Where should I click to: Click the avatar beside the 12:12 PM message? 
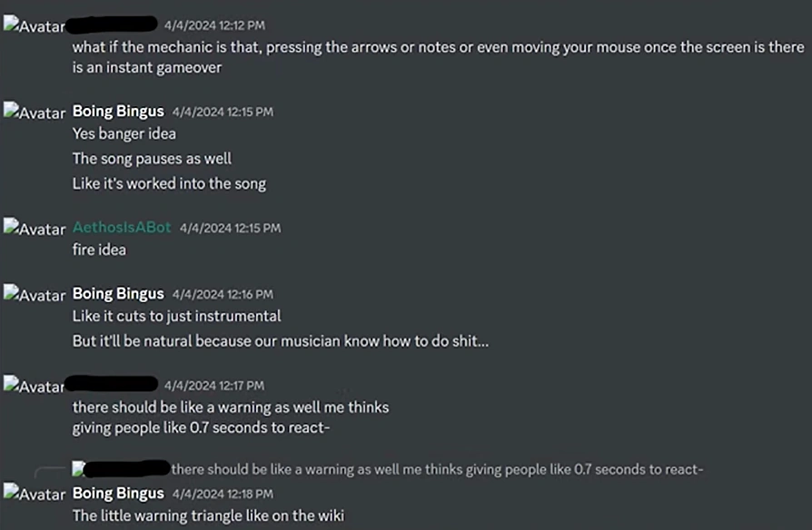point(34,26)
